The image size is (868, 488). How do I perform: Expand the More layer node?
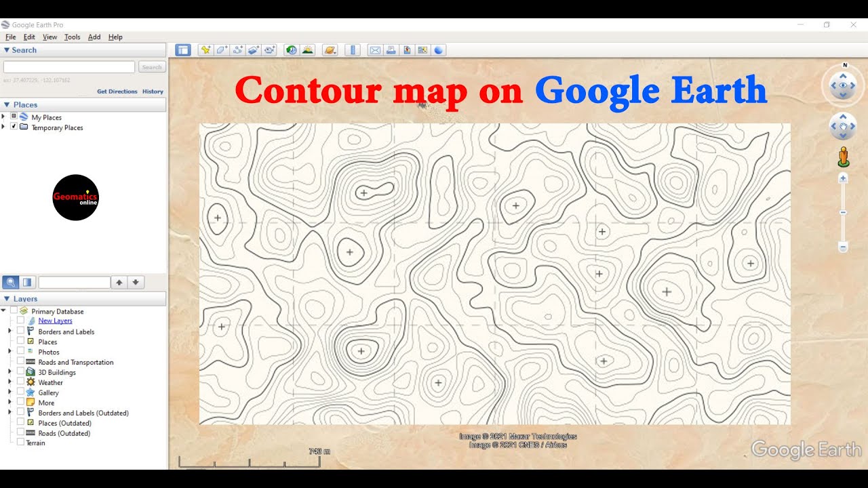(9, 403)
